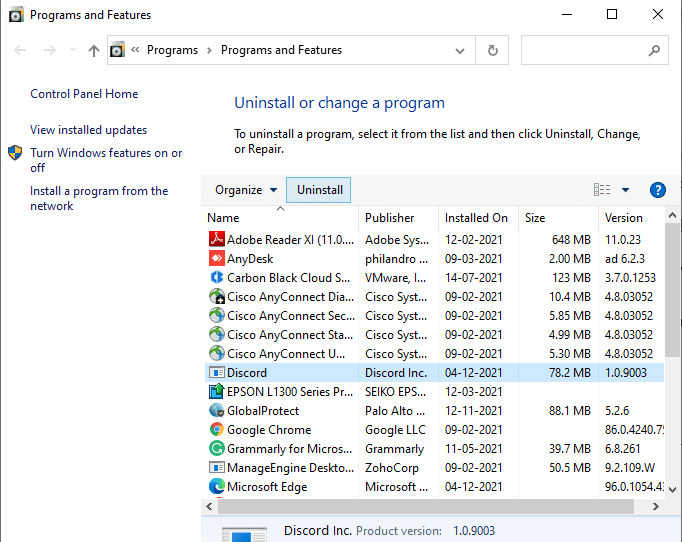Expand the breadcrumb chevron after Programs
The height and width of the screenshot is (542, 682).
click(x=209, y=50)
